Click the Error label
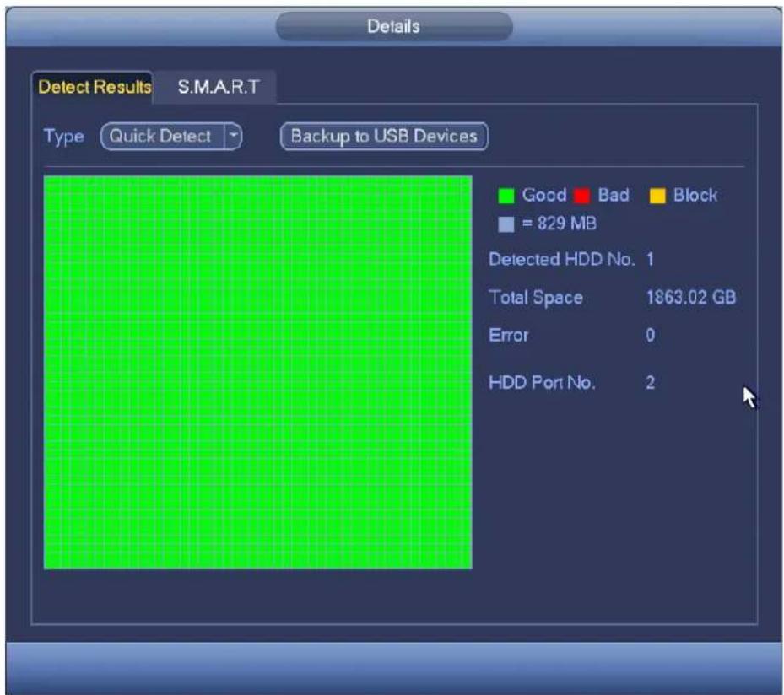The image size is (784, 695). pyautogui.click(x=508, y=335)
